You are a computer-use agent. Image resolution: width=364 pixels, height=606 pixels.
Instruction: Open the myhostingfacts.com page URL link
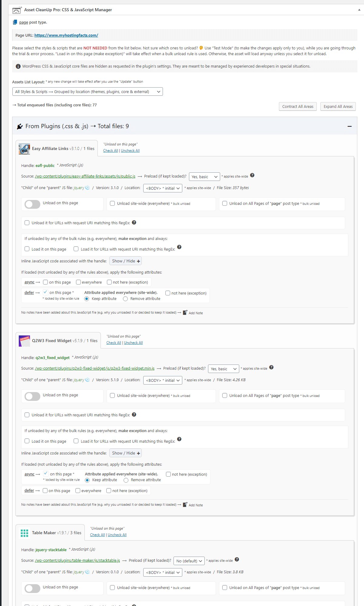66,35
